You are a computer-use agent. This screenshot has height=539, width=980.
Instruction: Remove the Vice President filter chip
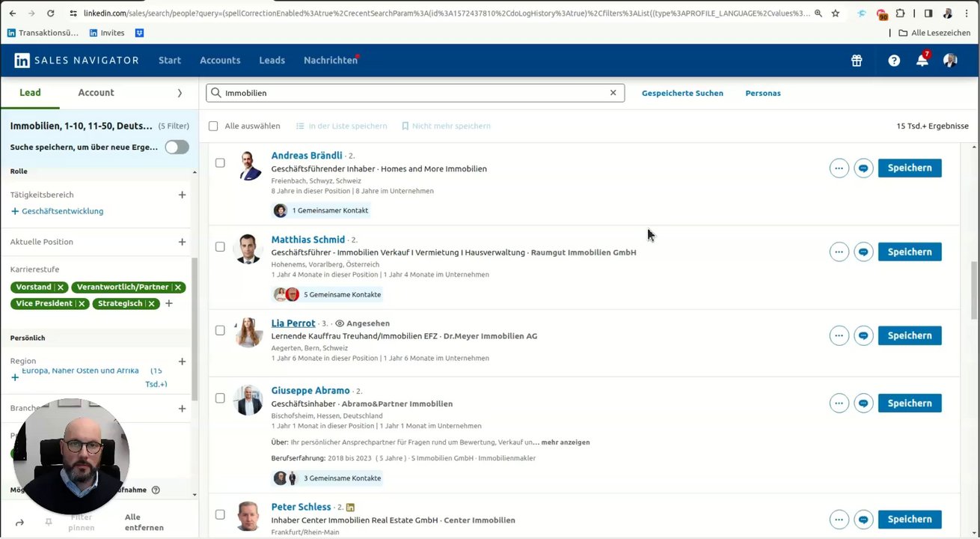pos(82,304)
